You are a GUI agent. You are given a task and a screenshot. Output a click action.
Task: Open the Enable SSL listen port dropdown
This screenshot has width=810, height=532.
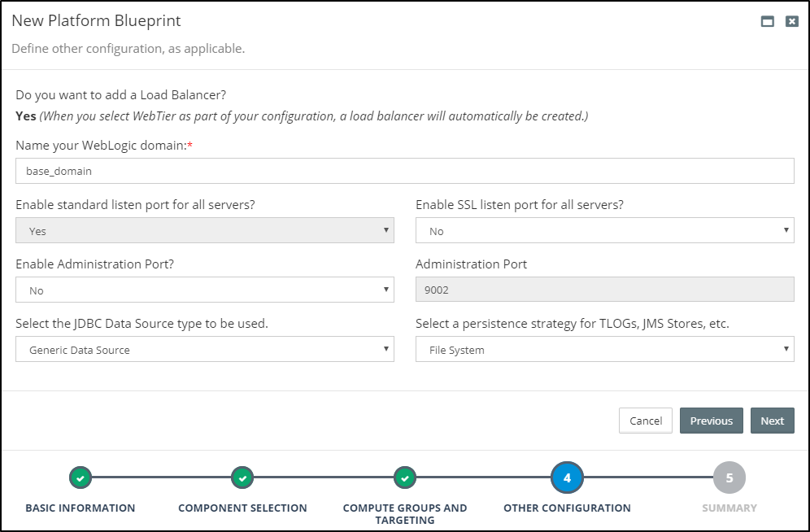coord(604,231)
